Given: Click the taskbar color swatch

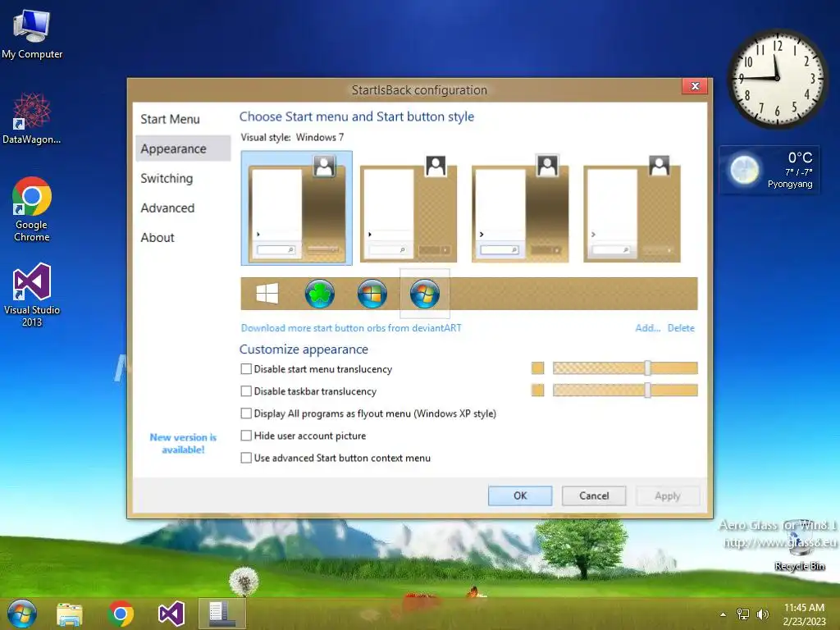Looking at the screenshot, I should (537, 390).
